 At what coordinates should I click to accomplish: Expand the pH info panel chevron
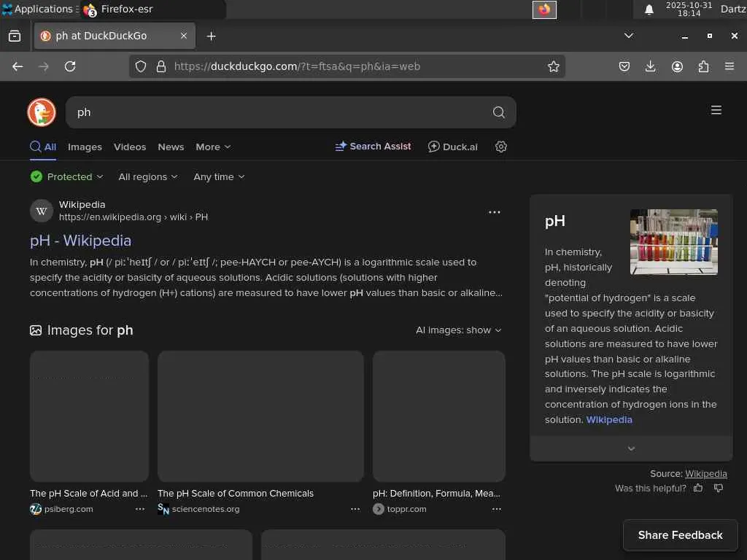(x=631, y=448)
